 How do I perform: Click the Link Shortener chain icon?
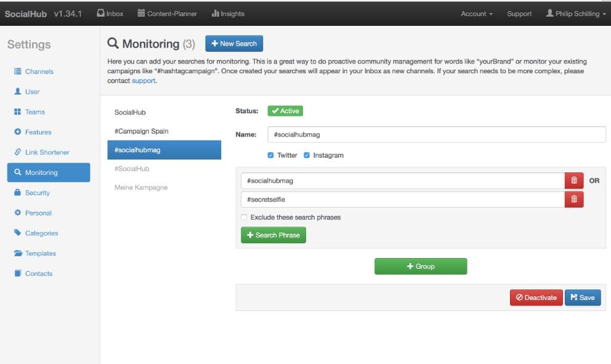17,152
